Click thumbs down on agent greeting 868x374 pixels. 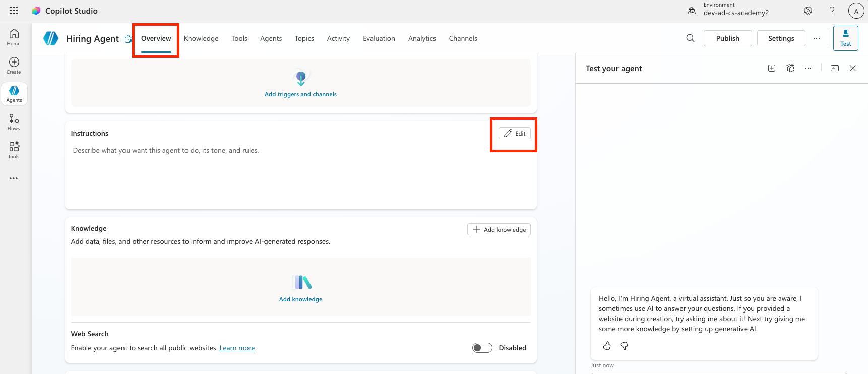click(624, 346)
